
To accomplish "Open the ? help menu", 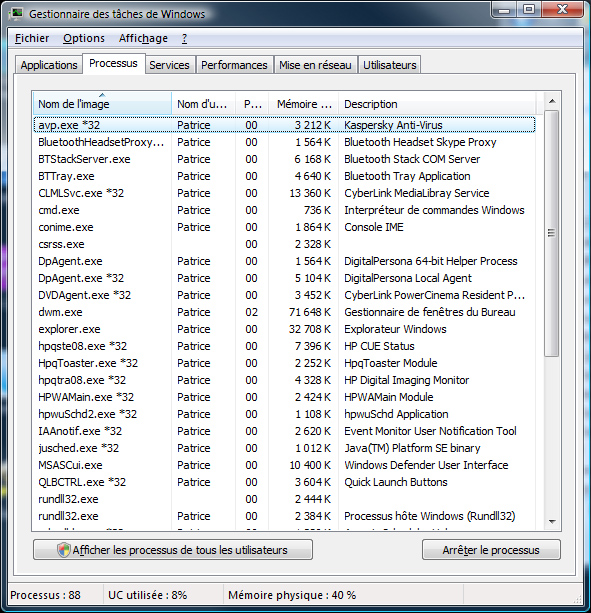I will tap(184, 38).
